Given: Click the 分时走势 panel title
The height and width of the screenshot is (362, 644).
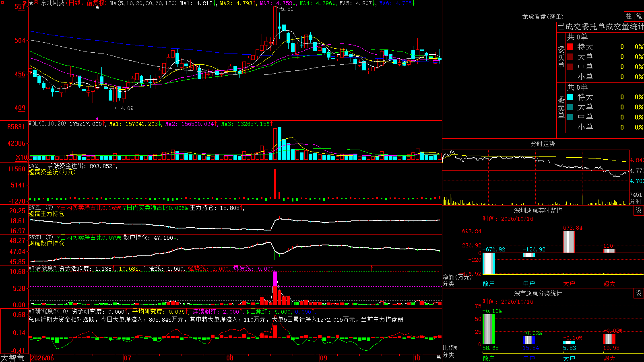Looking at the screenshot, I should tap(543, 144).
